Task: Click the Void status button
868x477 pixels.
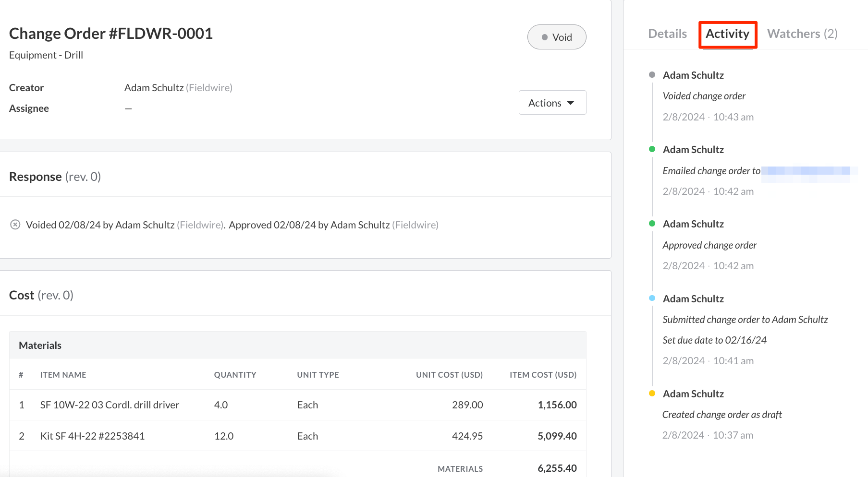Action: click(556, 37)
